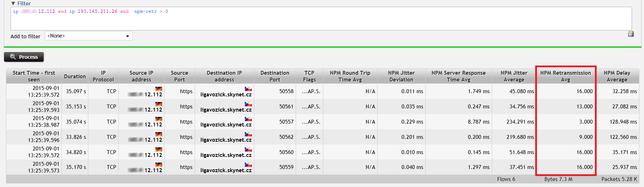The height and width of the screenshot is (187, 644).
Task: Click German flag in row with port 50559
Action: (x=159, y=164)
